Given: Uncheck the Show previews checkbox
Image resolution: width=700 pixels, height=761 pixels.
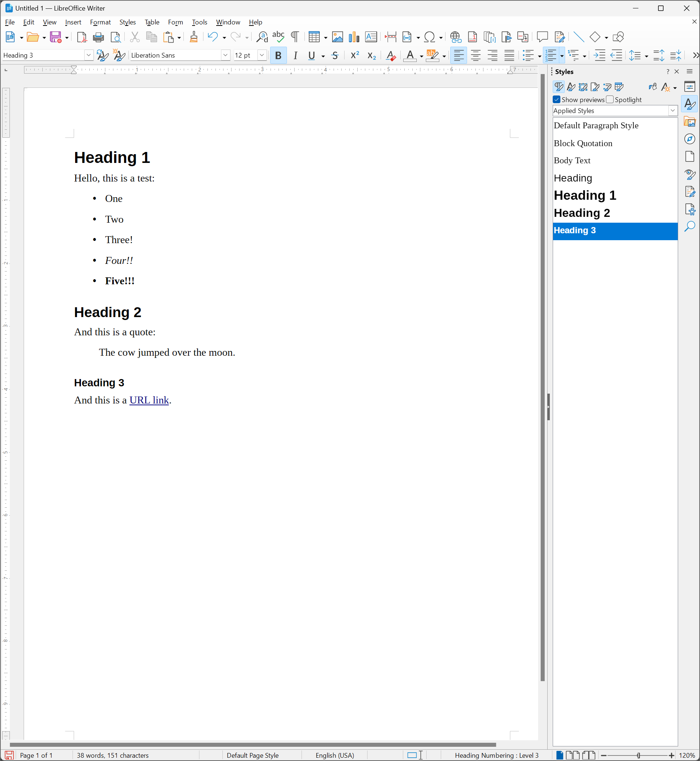Looking at the screenshot, I should pos(556,99).
